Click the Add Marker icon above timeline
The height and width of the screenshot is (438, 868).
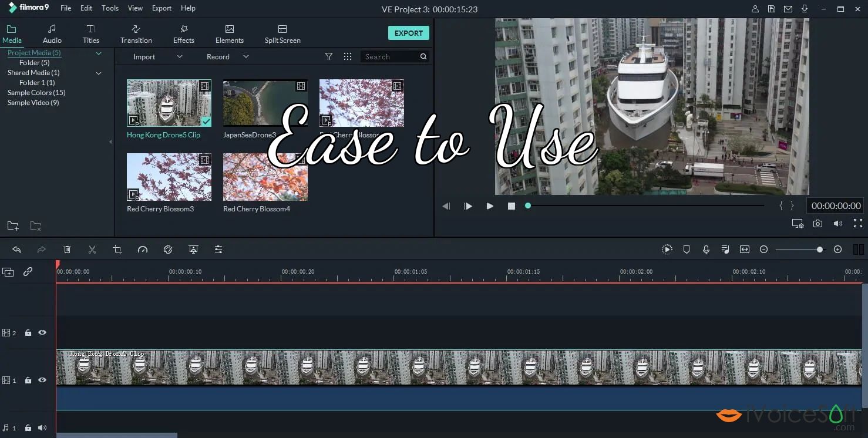(x=686, y=249)
